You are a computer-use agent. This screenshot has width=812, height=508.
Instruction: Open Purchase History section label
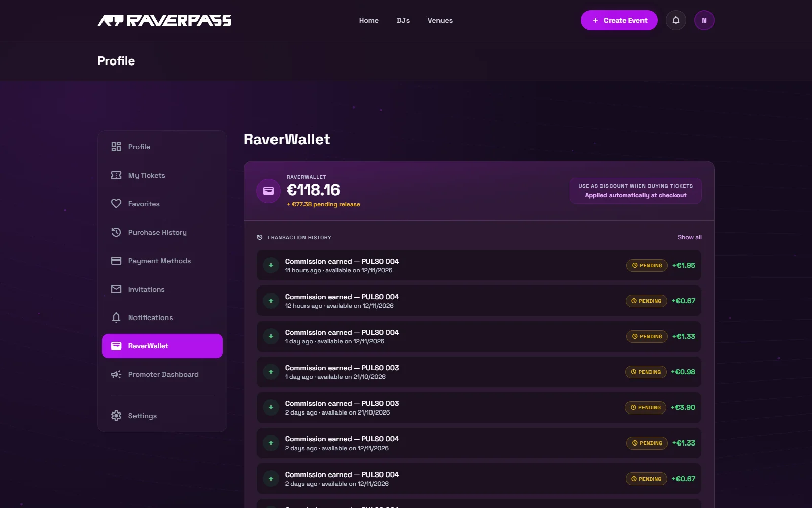[157, 232]
